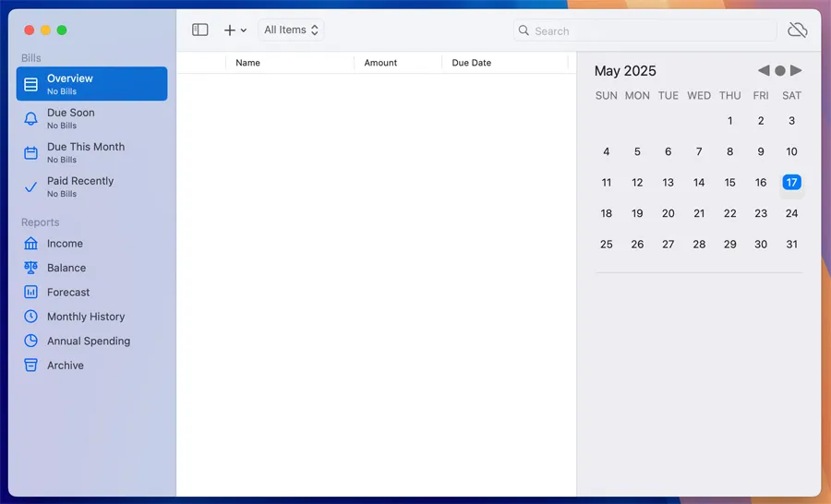Toggle the sidebar visibility button
831x504 pixels.
pyautogui.click(x=199, y=30)
